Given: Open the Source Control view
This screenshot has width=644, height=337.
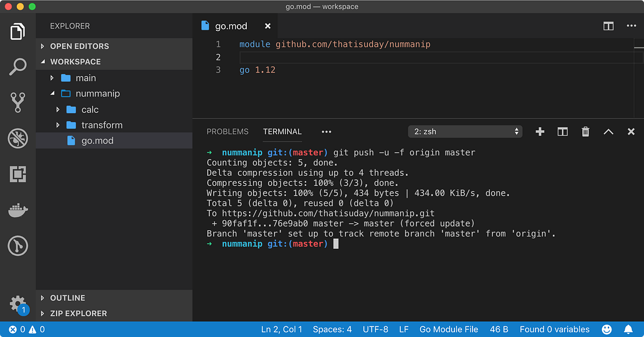Looking at the screenshot, I should coord(17,102).
